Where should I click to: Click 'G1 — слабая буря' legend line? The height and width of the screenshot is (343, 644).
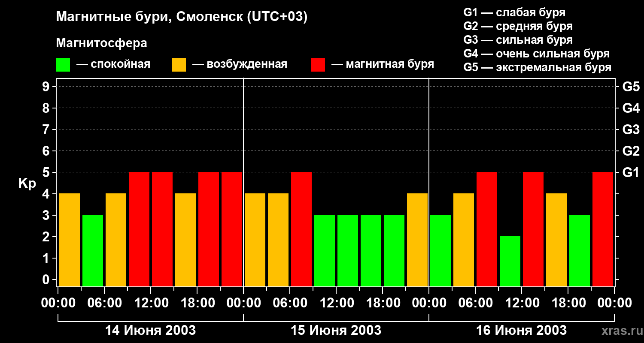click(514, 12)
